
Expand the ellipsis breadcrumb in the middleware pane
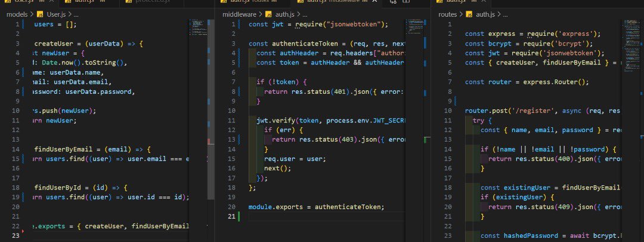(304, 14)
